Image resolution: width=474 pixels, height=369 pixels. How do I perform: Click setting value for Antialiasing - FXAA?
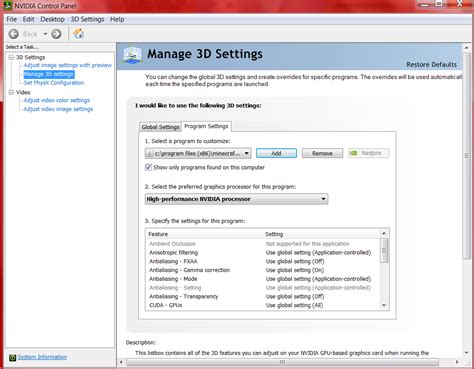(295, 261)
